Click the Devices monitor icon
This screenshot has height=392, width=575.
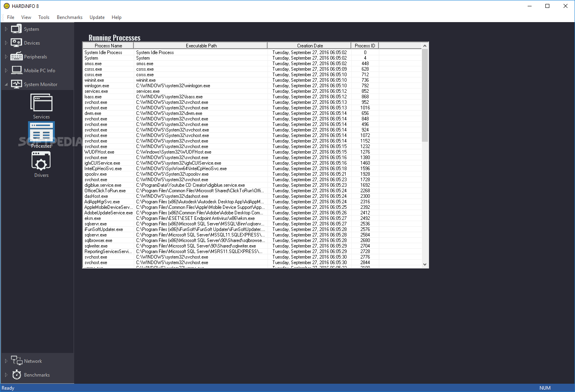[17, 43]
